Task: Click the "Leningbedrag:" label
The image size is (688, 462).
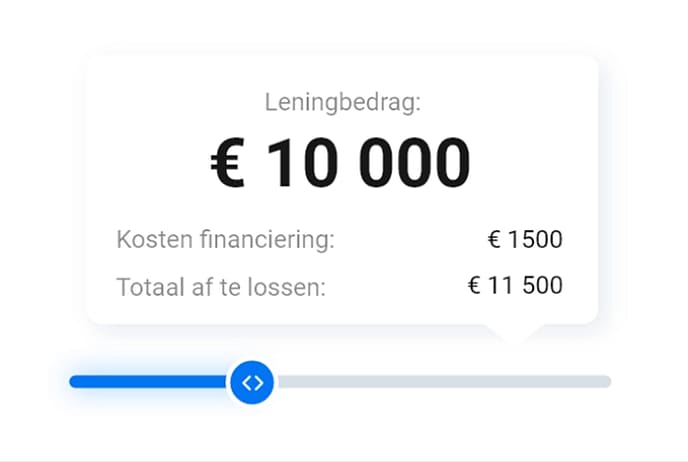Action: [343, 102]
